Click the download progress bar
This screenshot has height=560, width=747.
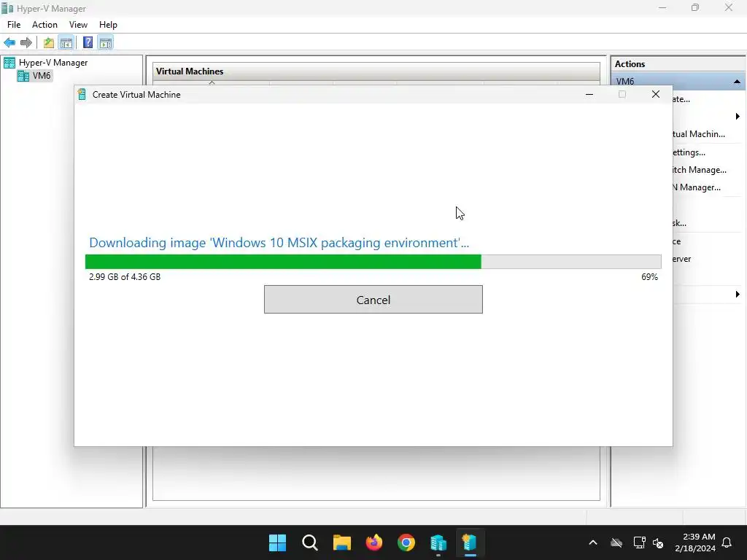[373, 262]
